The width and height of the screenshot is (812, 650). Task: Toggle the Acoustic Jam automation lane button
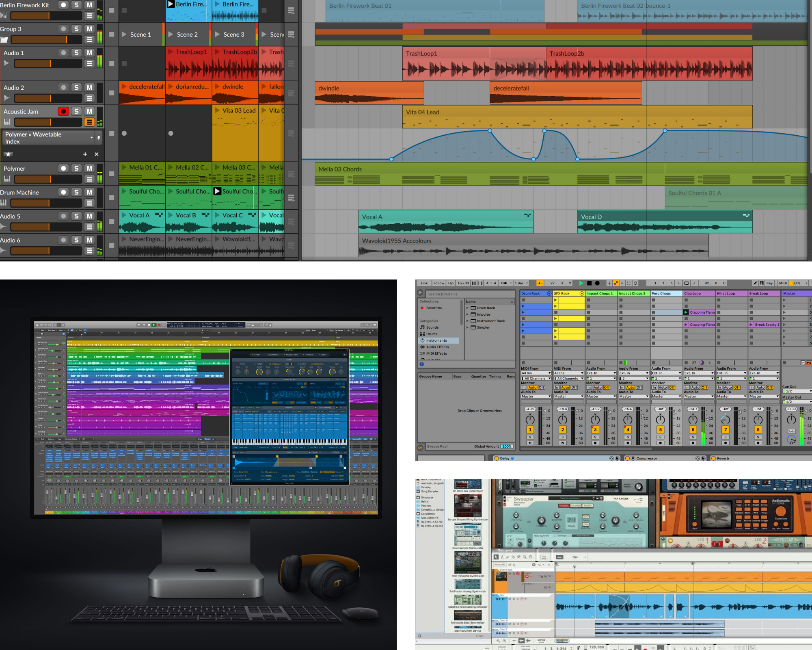(89, 122)
